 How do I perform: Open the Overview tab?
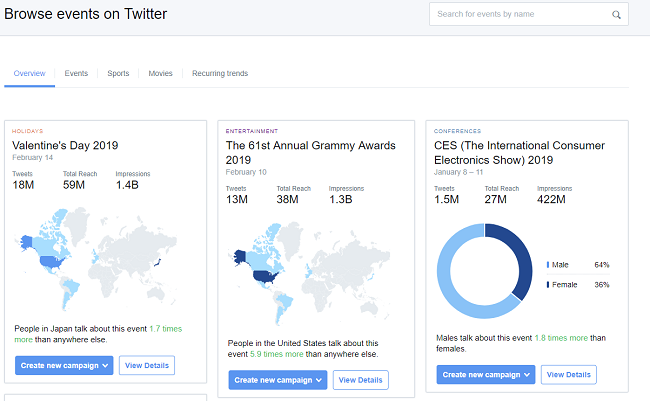pos(30,73)
